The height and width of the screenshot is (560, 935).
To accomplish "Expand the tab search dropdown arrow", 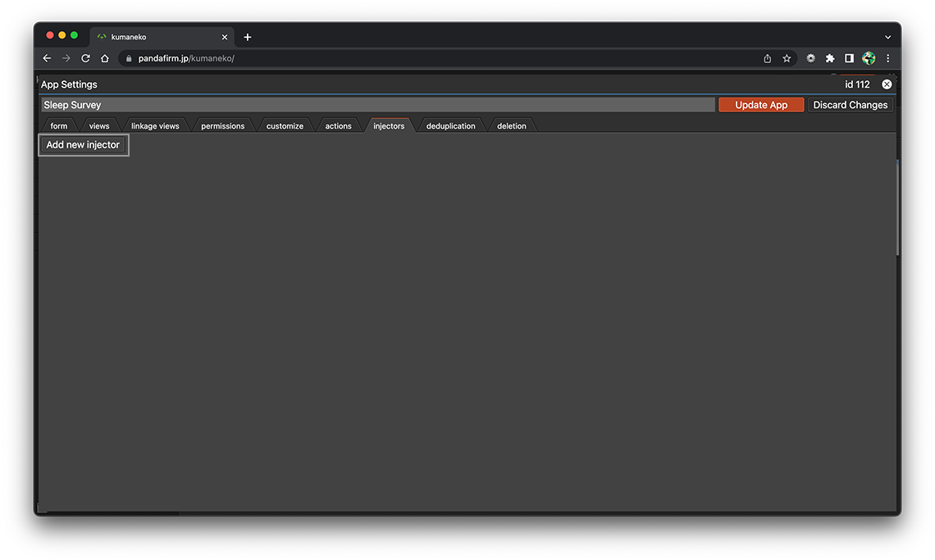I will [x=887, y=37].
